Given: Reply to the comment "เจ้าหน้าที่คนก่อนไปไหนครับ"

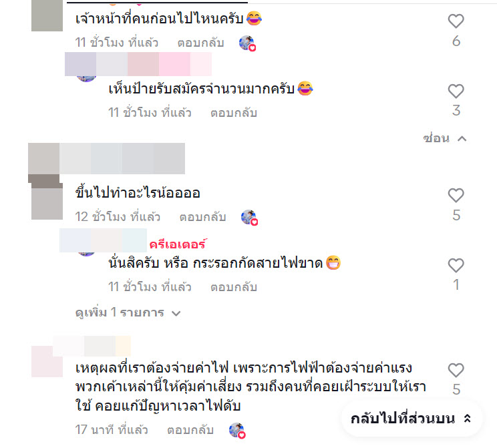Looking at the screenshot, I should point(200,43).
